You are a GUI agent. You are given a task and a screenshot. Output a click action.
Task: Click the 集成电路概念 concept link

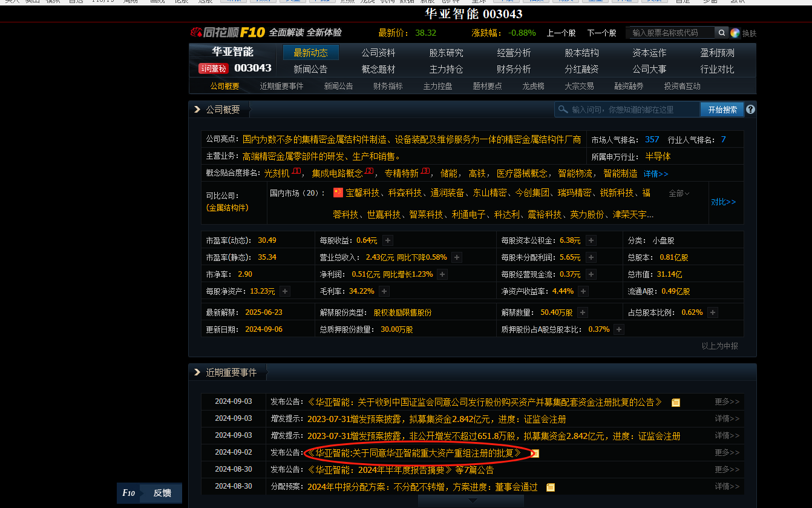337,173
